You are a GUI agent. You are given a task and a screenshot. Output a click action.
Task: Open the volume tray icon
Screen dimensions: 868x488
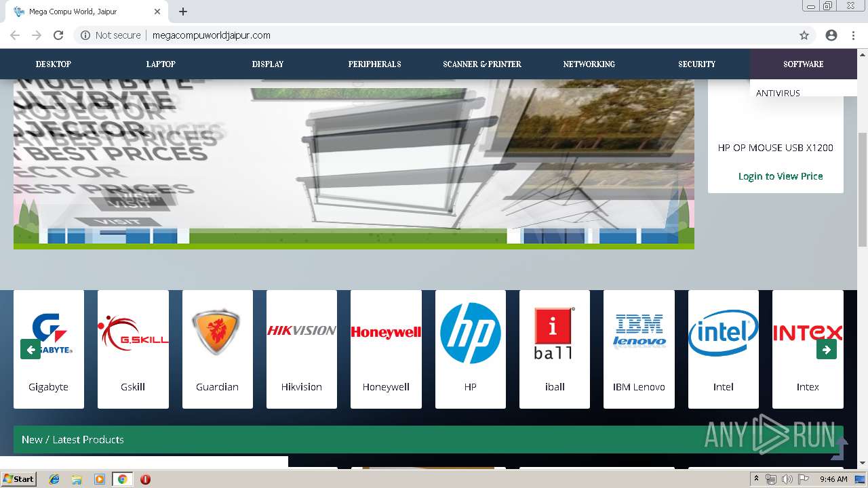click(x=787, y=479)
